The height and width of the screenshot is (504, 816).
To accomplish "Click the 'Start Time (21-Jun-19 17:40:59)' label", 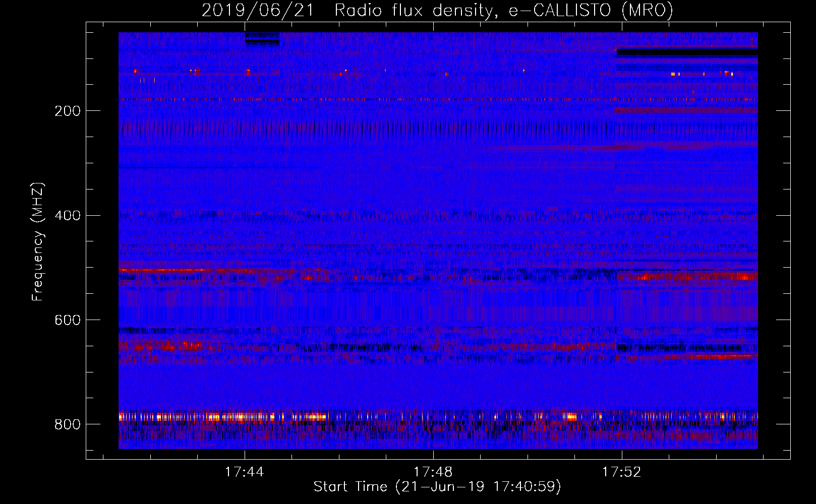I will tap(437, 487).
